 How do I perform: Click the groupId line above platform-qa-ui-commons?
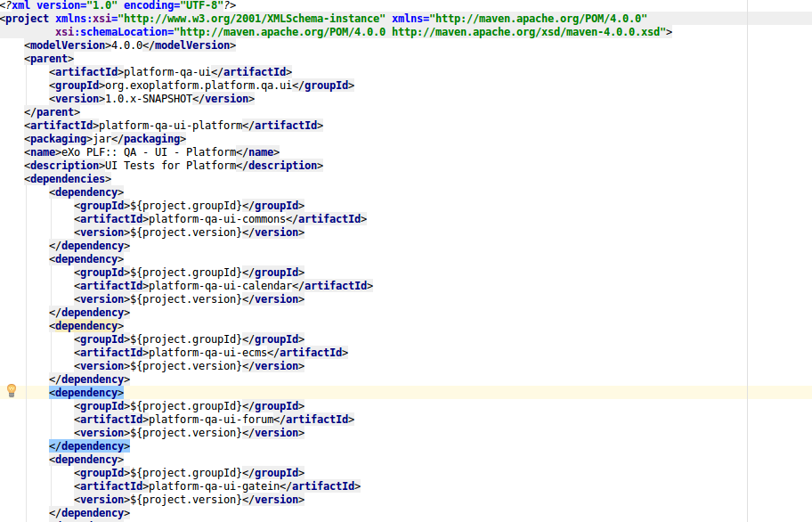pyautogui.click(x=189, y=206)
